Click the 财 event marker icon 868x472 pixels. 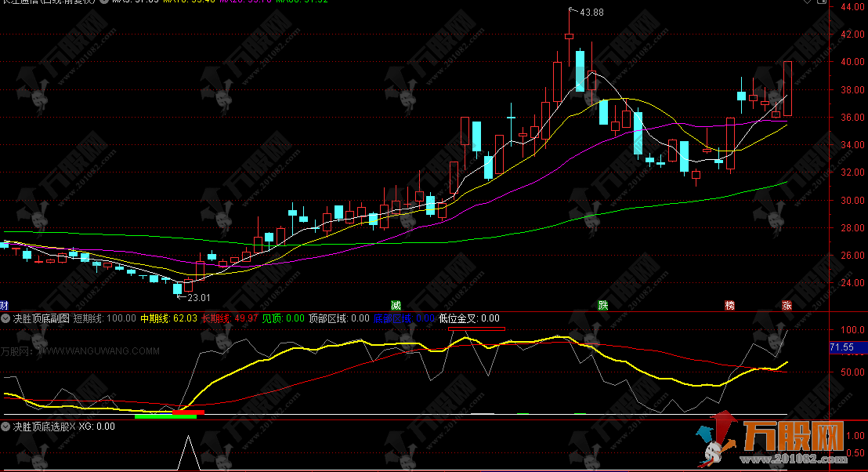(x=4, y=304)
